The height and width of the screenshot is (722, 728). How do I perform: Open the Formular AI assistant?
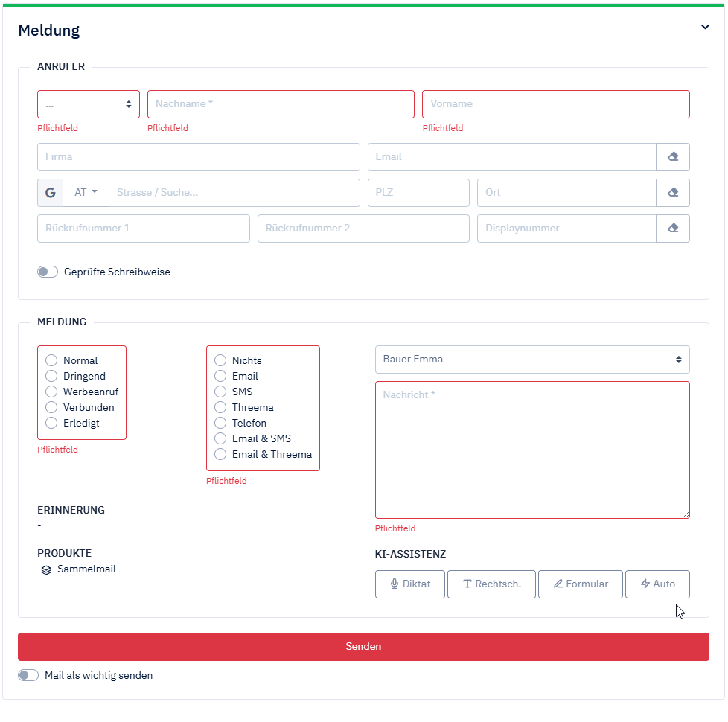click(581, 584)
